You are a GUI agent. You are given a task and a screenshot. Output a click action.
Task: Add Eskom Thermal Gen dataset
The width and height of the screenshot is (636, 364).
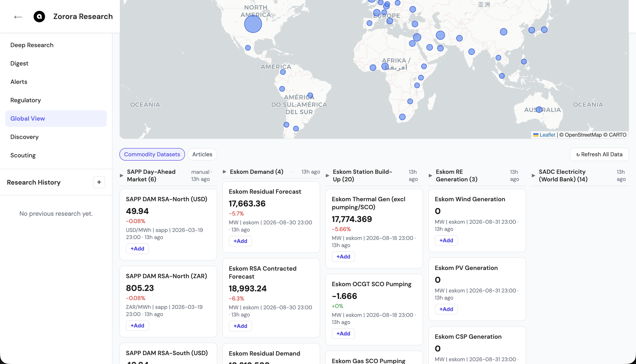(343, 257)
